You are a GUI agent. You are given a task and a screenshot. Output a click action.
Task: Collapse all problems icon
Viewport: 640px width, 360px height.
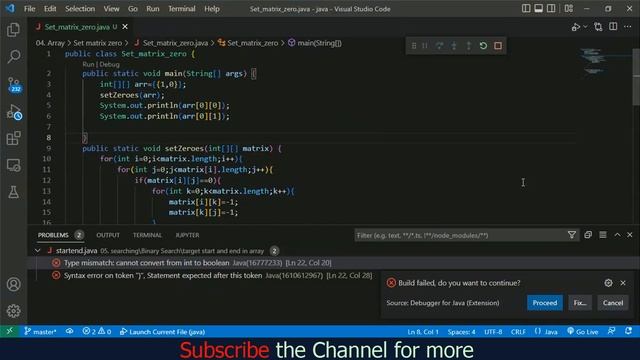click(588, 235)
